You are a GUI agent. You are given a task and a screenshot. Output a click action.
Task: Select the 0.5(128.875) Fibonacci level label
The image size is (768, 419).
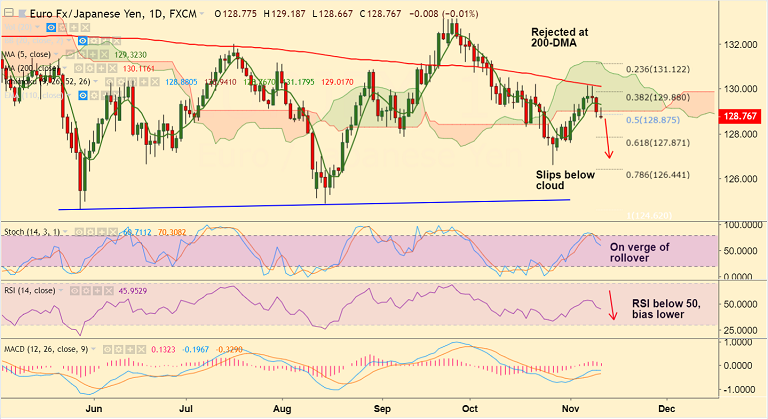653,120
